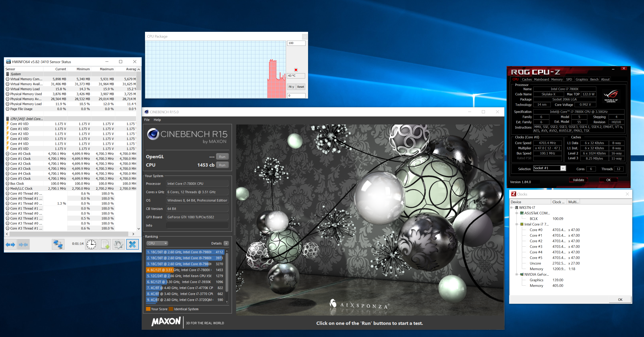Viewport: 644px width, 337px height.
Task: Click Maximum column header in HWiNFO
Action: click(x=103, y=69)
